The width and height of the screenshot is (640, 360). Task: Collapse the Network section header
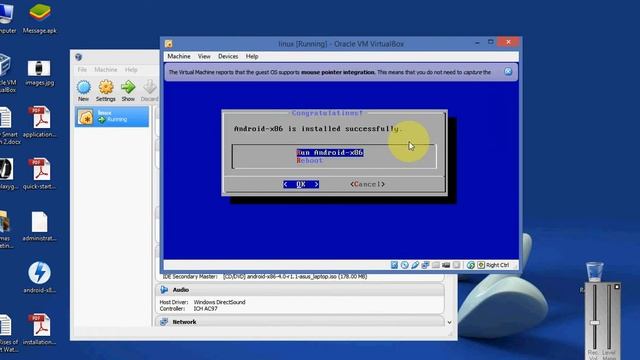tap(300, 322)
